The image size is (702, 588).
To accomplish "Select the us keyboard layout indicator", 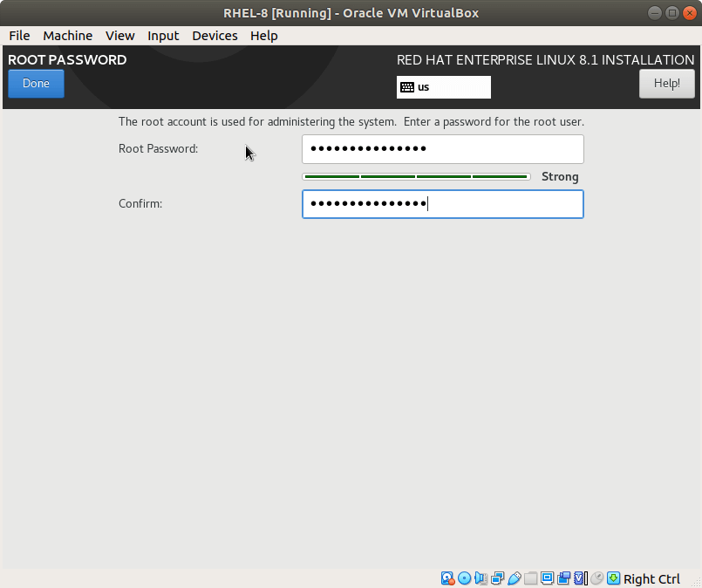I will pos(444,87).
